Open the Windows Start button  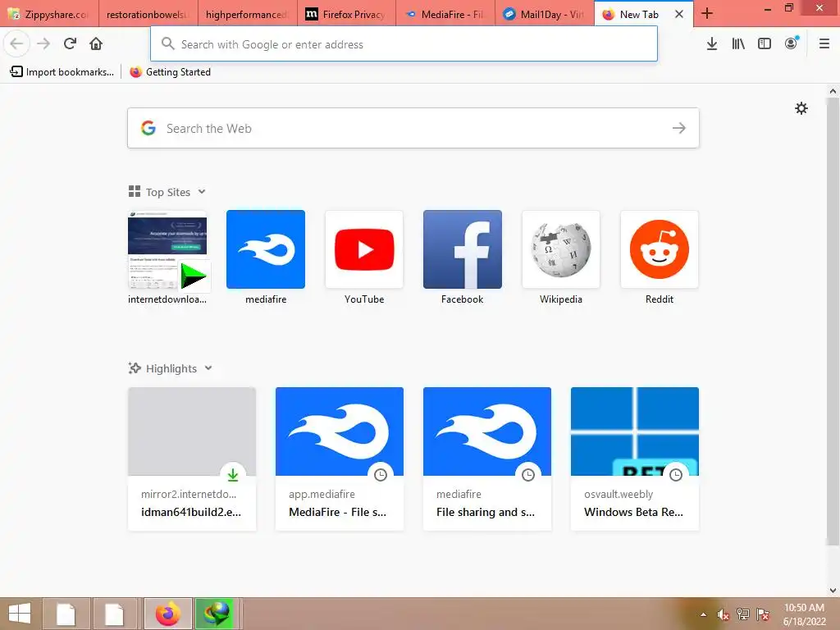tap(20, 614)
